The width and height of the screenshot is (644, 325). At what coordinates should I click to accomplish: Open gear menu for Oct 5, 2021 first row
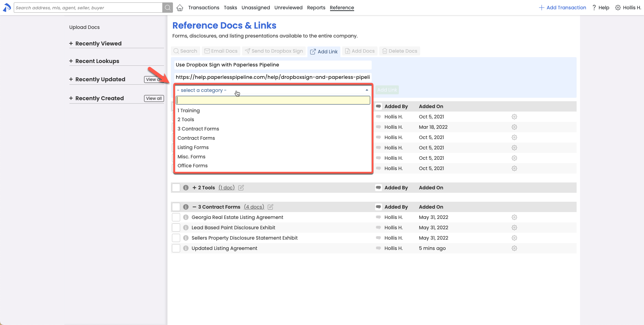tap(514, 117)
